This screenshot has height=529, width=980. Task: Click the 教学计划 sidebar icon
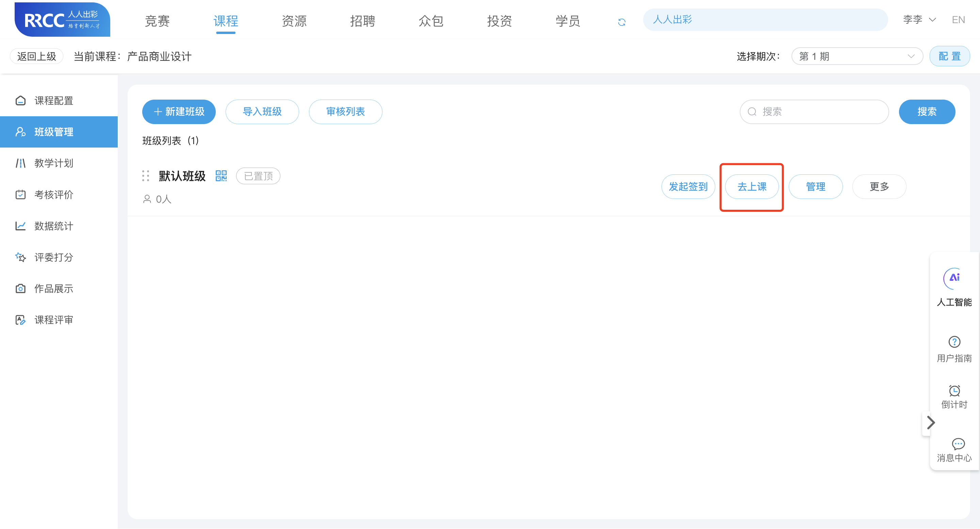(20, 164)
